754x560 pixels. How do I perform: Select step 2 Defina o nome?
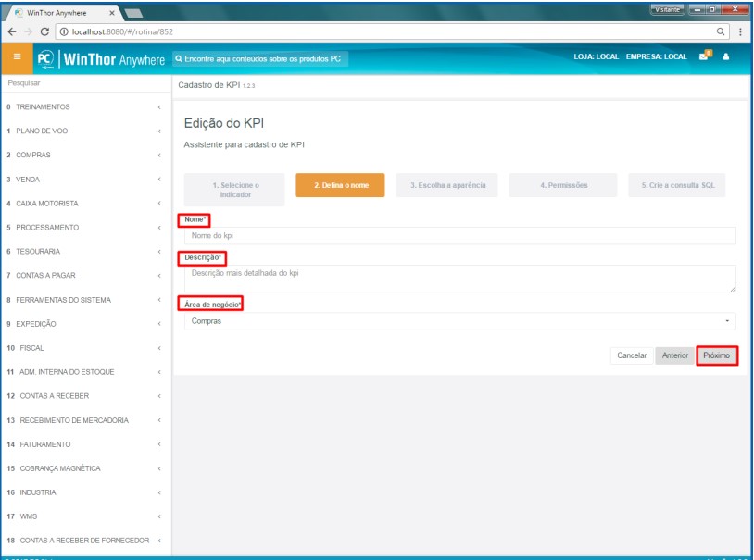(x=341, y=185)
